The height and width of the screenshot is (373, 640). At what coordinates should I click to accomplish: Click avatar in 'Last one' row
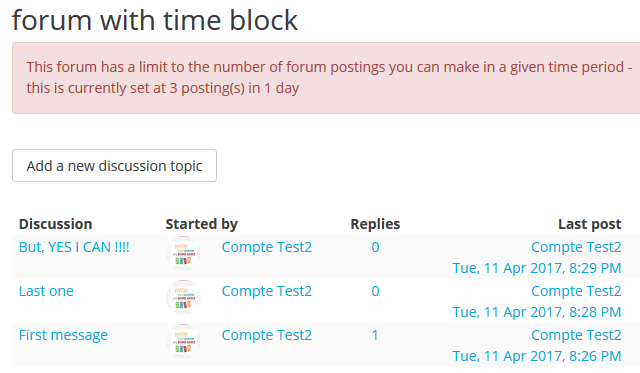[x=183, y=298]
